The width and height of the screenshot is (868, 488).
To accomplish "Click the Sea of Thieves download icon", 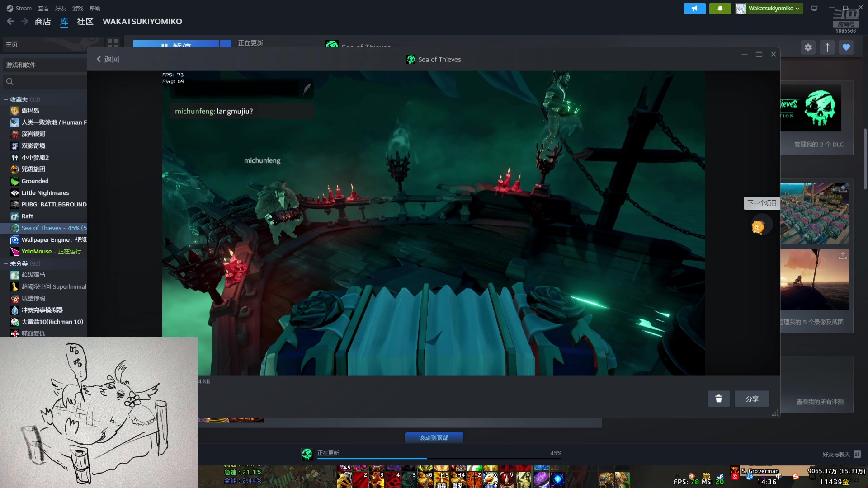I will point(307,454).
